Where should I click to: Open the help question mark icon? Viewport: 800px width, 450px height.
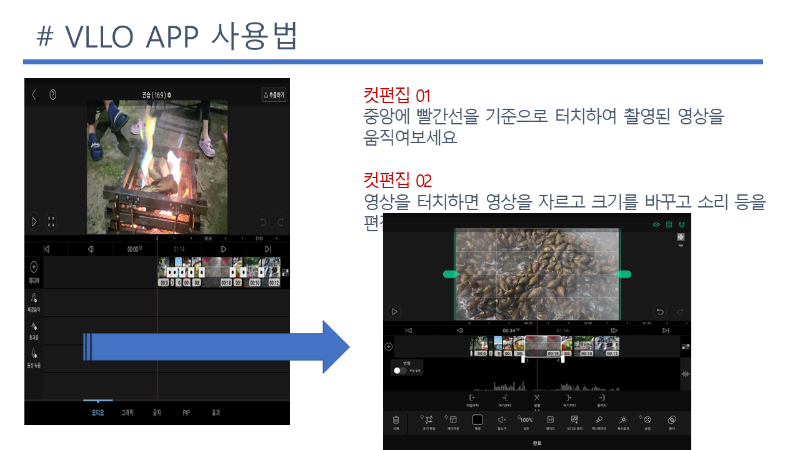[x=53, y=94]
